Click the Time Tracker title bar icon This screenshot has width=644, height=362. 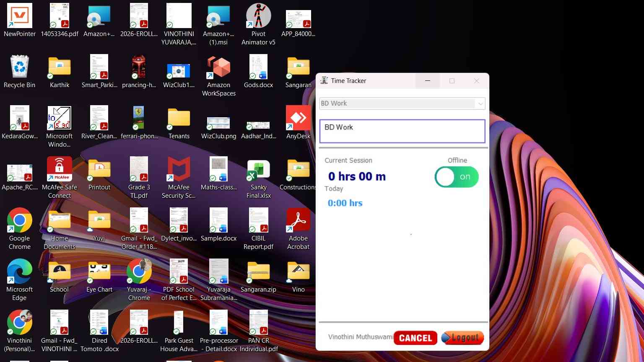(324, 80)
